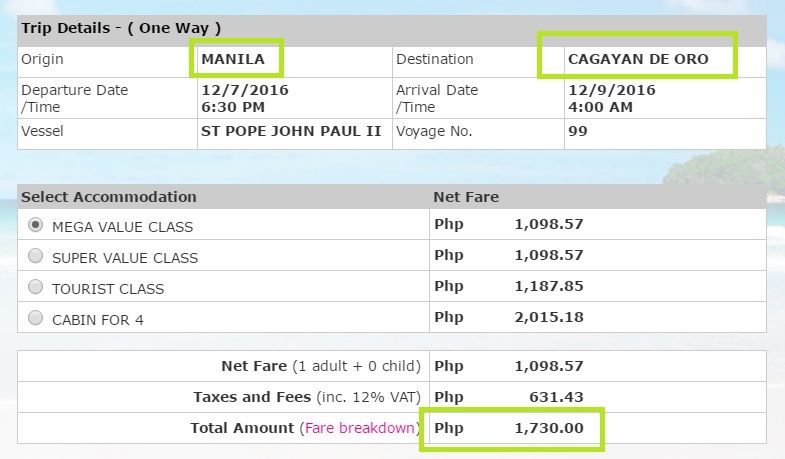Click the CABIN FOR 4 label text
This screenshot has width=785, height=459.
click(98, 320)
